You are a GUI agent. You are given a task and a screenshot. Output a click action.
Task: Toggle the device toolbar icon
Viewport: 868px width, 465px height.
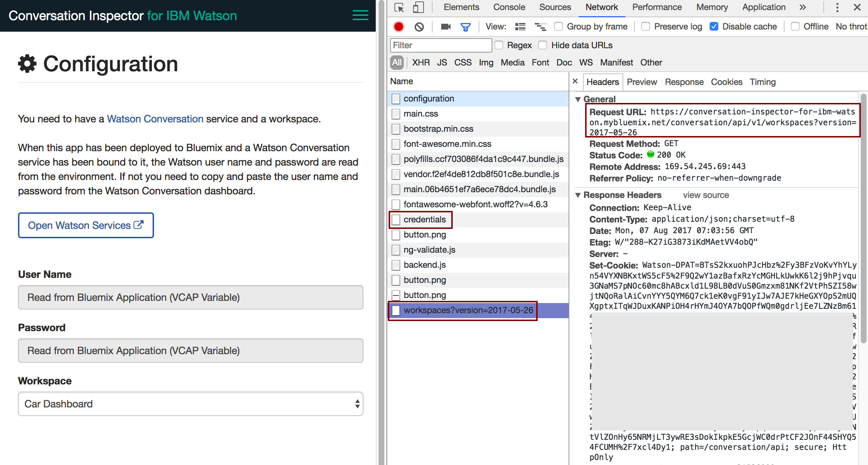[x=418, y=8]
